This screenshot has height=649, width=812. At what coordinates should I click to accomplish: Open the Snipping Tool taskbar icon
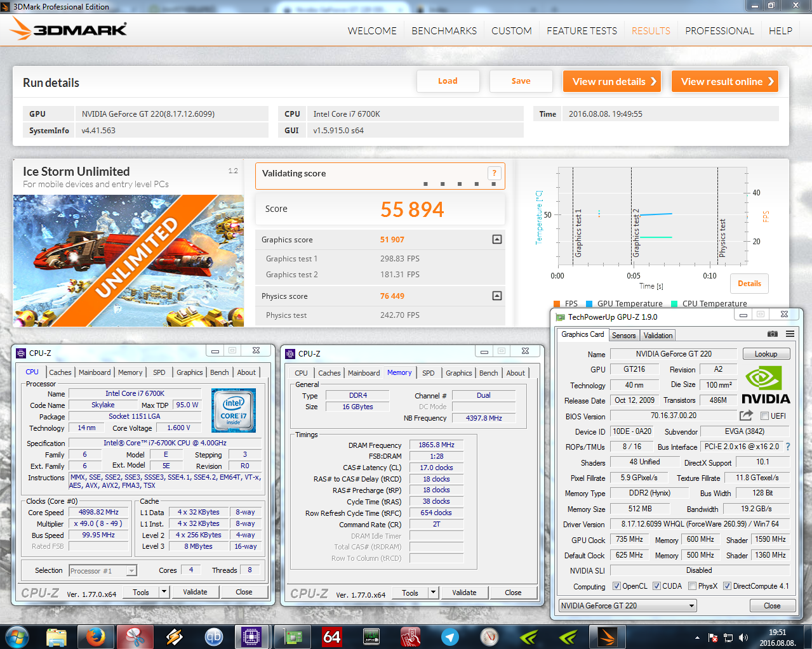135,636
